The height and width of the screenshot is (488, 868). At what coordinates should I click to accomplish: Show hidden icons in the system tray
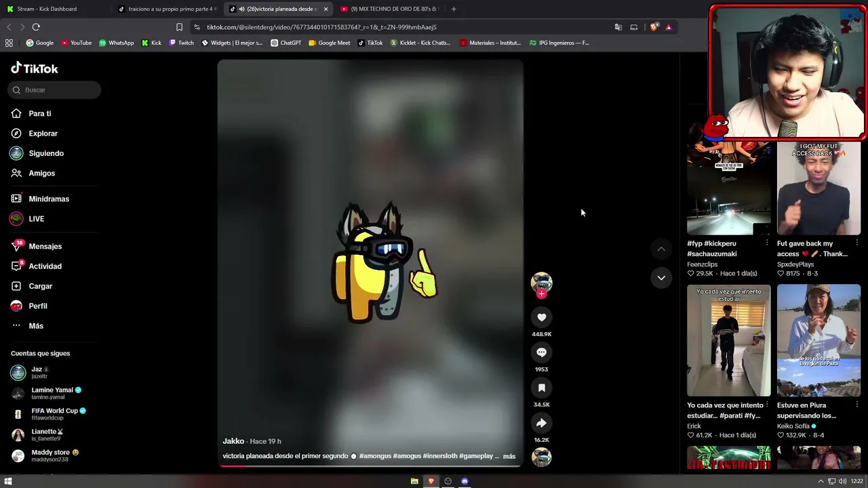click(821, 481)
